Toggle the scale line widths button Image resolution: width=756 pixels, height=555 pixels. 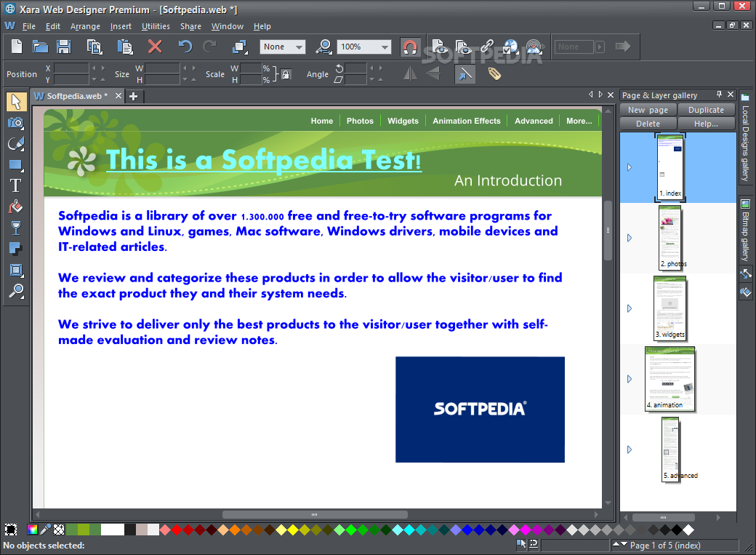coord(465,74)
